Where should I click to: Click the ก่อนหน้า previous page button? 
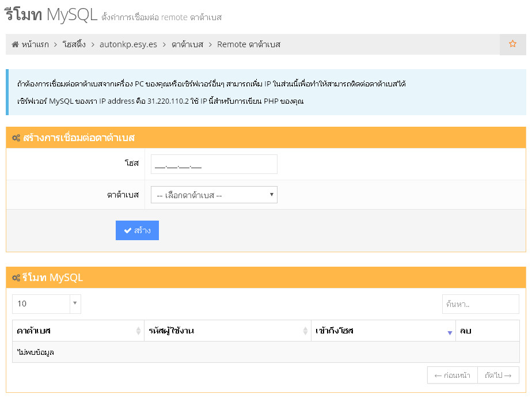[452, 376]
